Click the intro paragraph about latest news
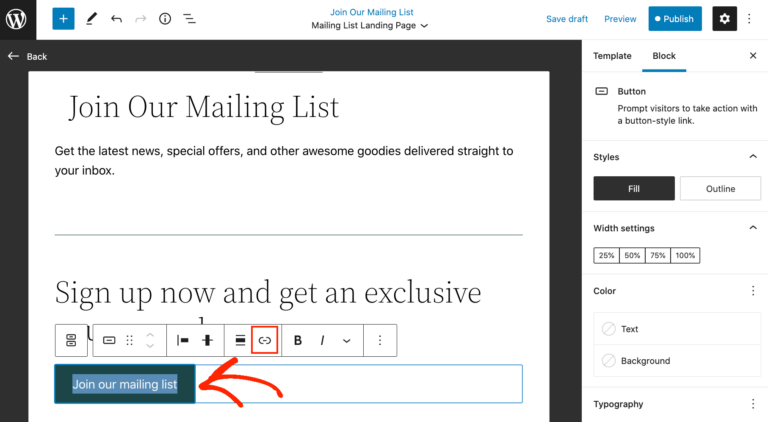 pos(284,161)
